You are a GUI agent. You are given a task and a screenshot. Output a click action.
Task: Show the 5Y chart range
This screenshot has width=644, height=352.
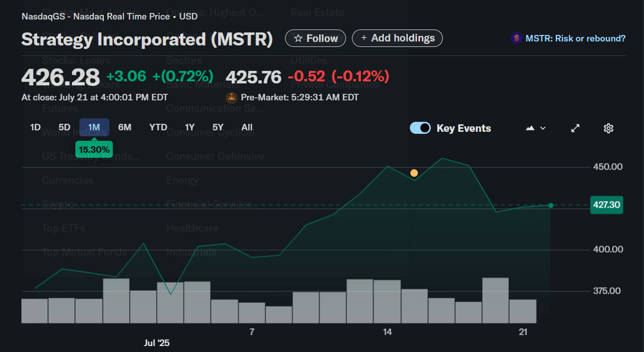218,127
